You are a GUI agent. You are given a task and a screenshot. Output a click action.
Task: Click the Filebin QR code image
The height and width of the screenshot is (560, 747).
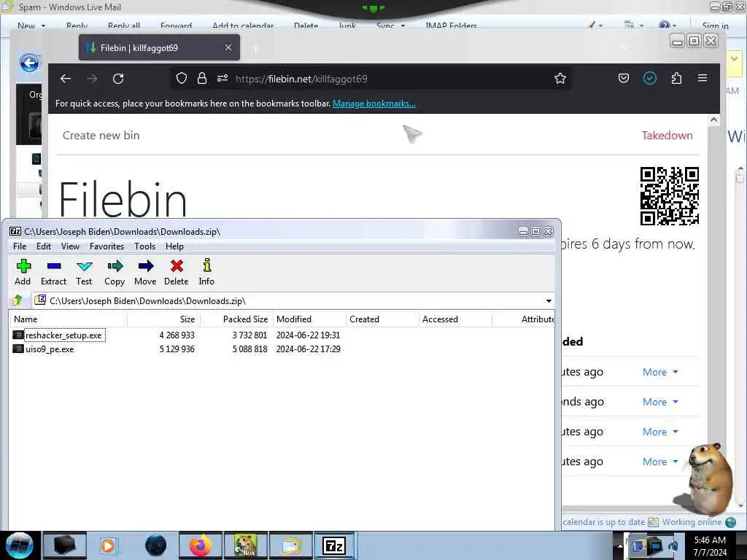pos(670,195)
